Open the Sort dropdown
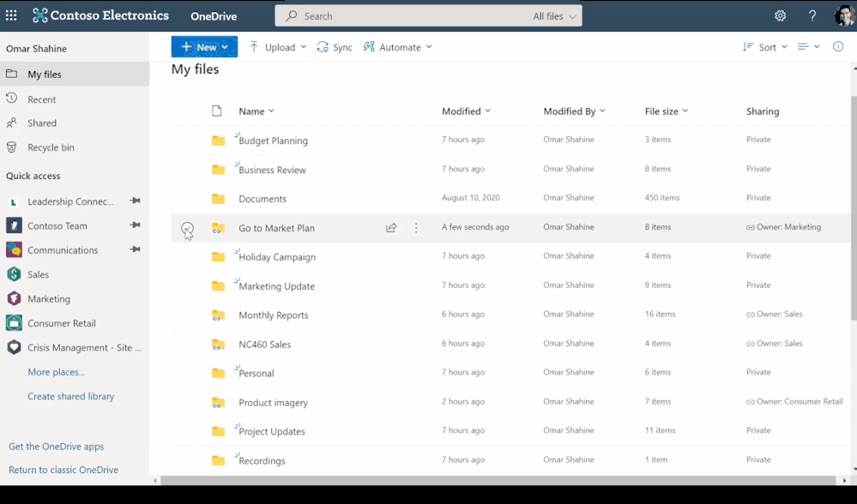This screenshot has width=857, height=504. pos(765,47)
